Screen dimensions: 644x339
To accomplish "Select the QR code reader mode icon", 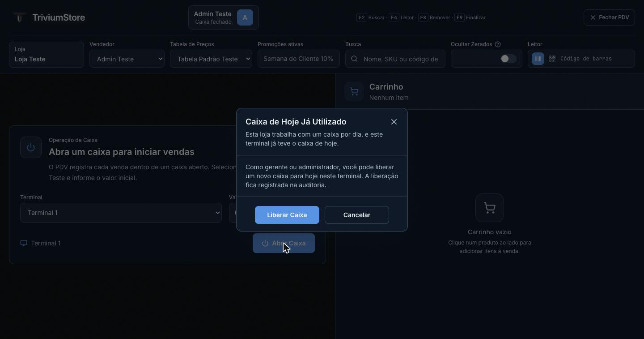I will [552, 59].
